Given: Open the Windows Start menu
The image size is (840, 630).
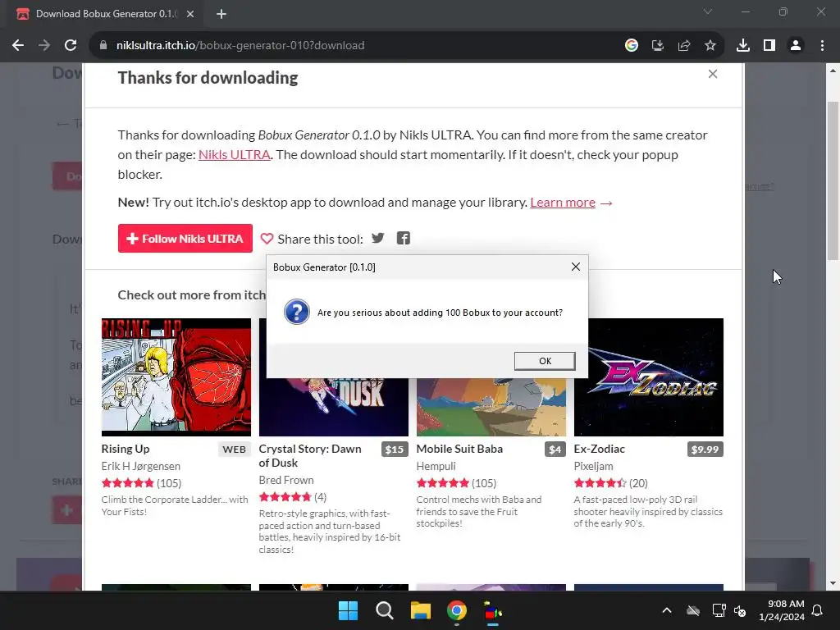Looking at the screenshot, I should point(348,610).
